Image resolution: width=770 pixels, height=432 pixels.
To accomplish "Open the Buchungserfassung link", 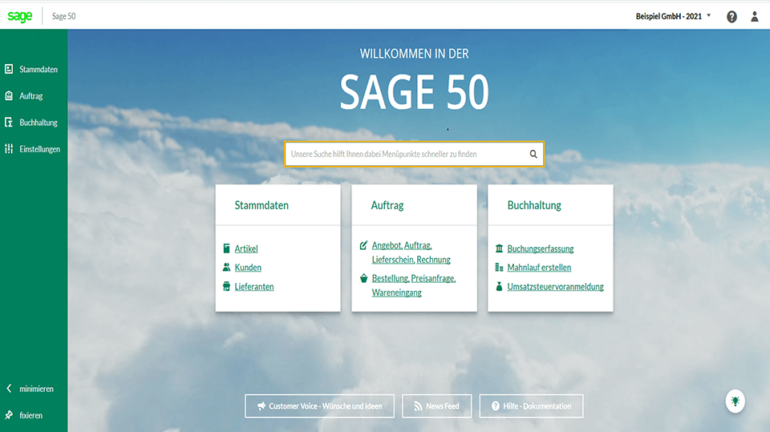I will 540,249.
